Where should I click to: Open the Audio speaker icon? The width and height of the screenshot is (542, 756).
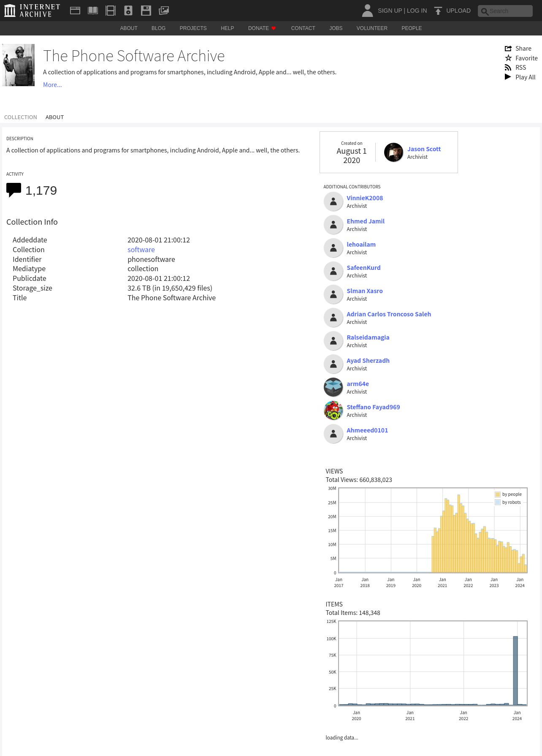(128, 11)
